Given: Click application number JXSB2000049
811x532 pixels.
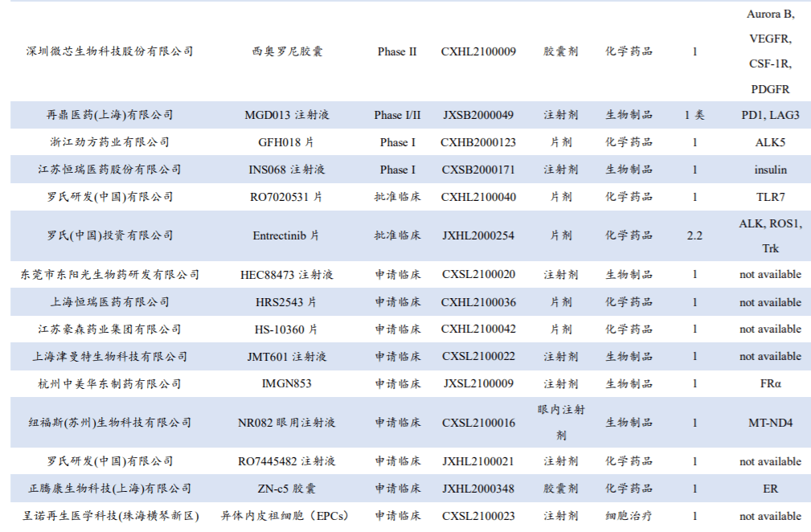Looking at the screenshot, I should [x=478, y=115].
